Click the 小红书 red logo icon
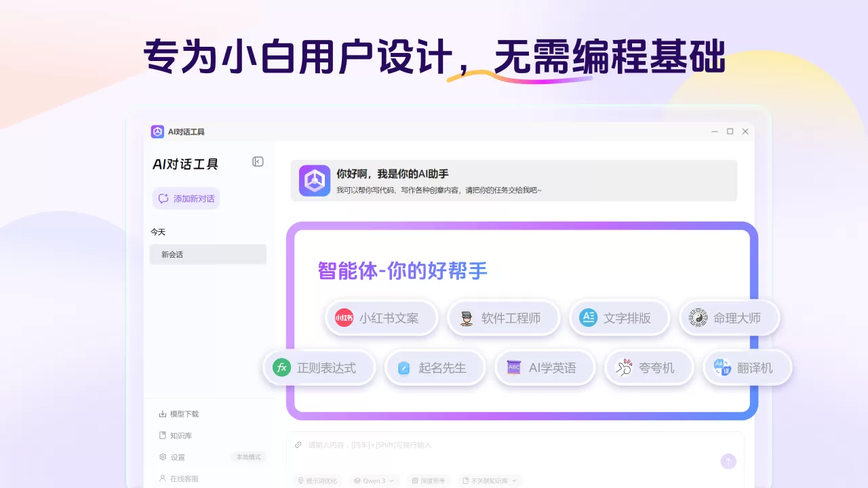The height and width of the screenshot is (488, 868). click(344, 317)
